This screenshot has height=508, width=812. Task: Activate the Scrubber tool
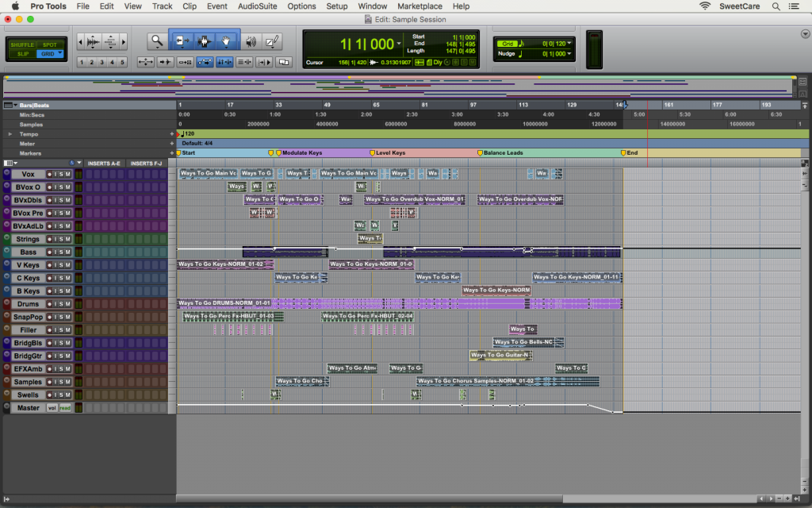tap(251, 40)
